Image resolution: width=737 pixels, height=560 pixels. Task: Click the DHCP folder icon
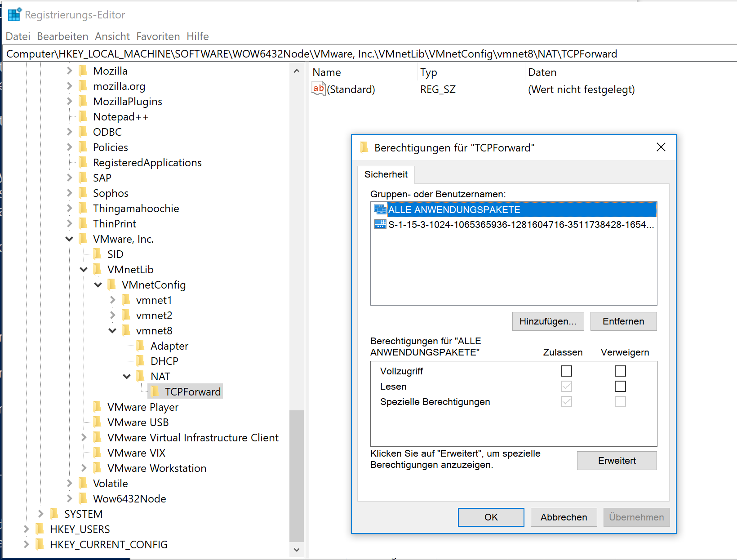coord(140,361)
